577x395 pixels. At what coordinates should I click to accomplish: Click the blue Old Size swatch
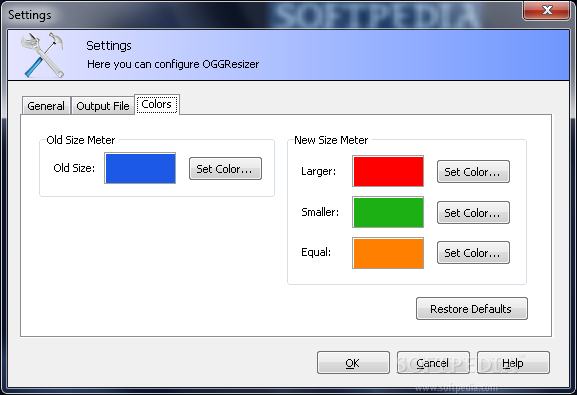tap(140, 168)
